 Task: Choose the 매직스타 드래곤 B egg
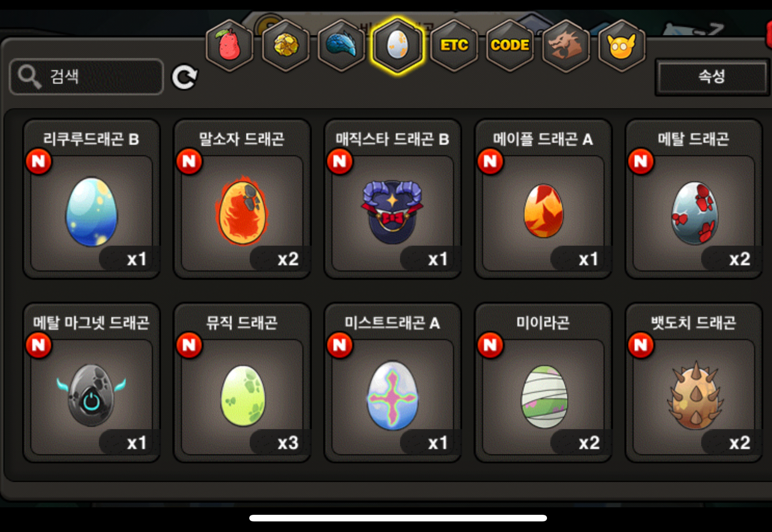[x=393, y=199]
